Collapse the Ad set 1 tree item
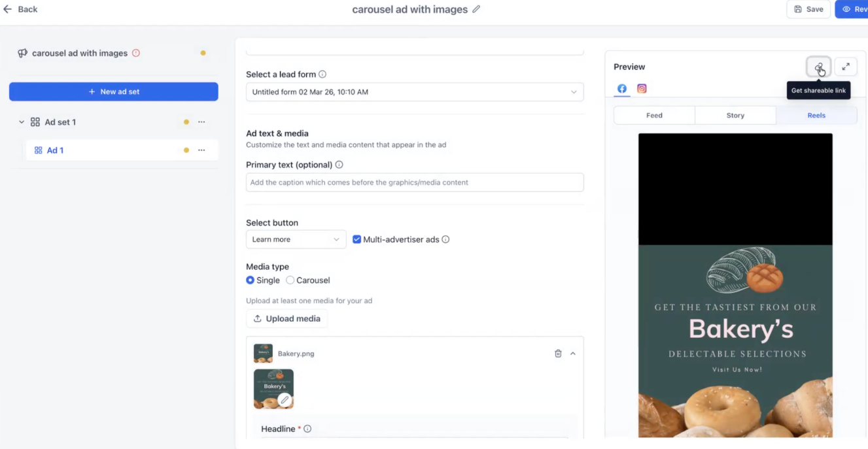The height and width of the screenshot is (449, 868). [22, 122]
